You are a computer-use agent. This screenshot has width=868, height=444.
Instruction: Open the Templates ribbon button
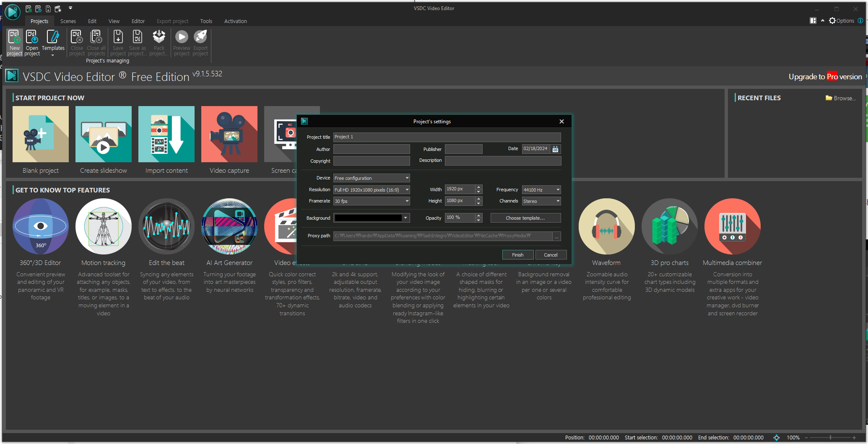coord(53,42)
